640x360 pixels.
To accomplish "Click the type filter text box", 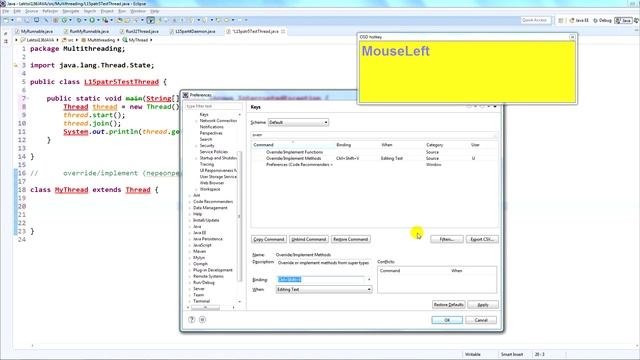I will point(213,106).
